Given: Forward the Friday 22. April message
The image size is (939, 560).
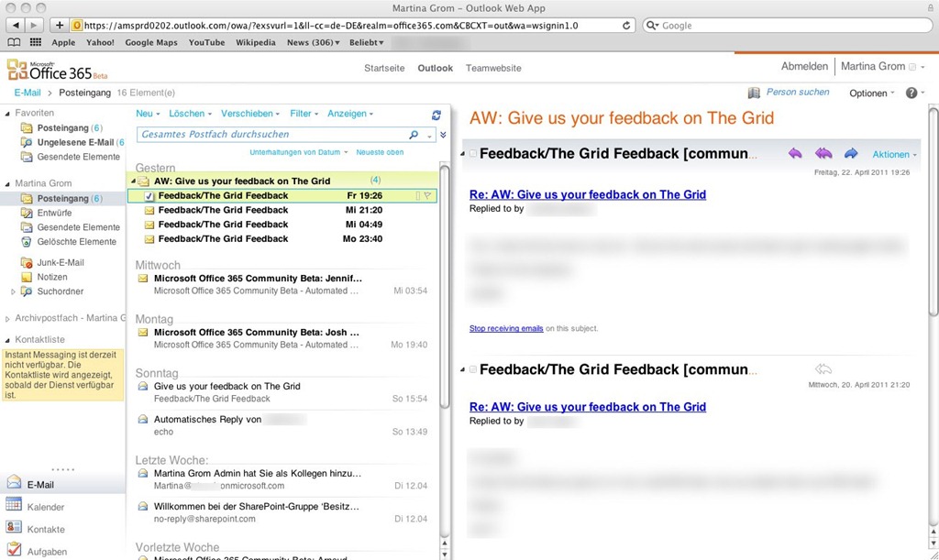Looking at the screenshot, I should 851,154.
